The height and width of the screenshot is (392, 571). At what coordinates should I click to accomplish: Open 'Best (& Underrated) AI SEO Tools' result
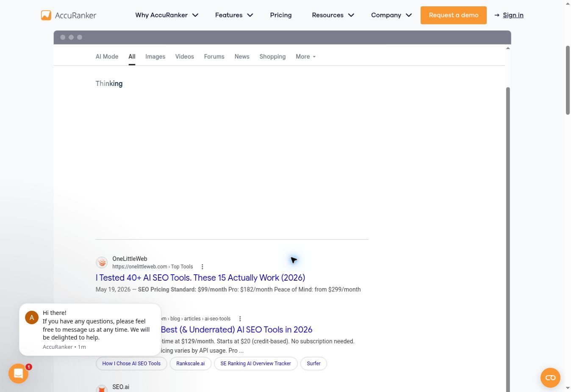[236, 330]
